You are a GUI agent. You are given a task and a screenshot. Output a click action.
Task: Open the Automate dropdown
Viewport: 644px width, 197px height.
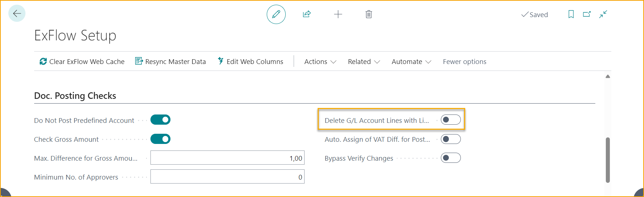[x=411, y=61]
